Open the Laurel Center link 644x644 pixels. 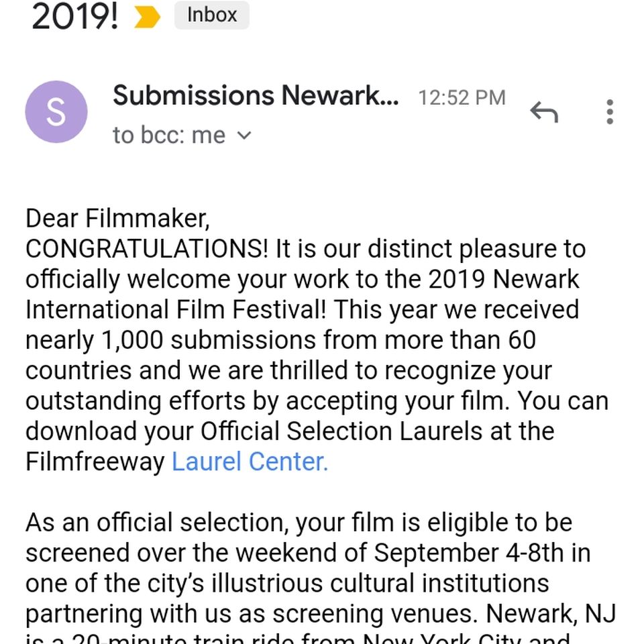[x=250, y=462]
